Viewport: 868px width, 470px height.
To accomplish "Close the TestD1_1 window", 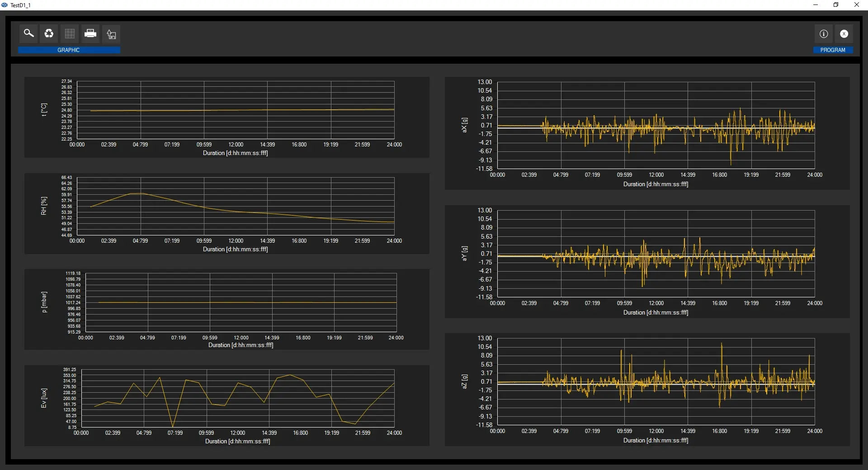I will 856,5.
